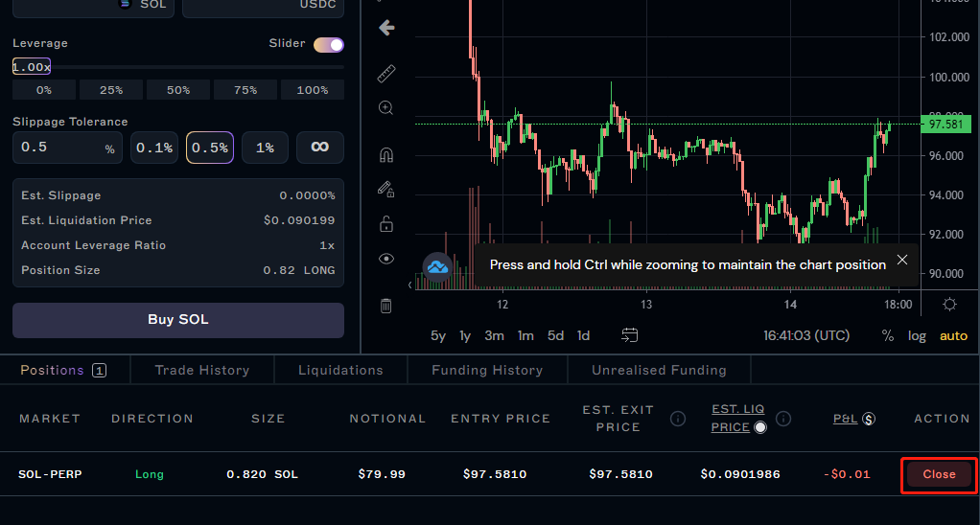Dismiss the Ctrl zooming tip with X
Image resolution: width=980 pixels, height=525 pixels.
click(x=902, y=260)
